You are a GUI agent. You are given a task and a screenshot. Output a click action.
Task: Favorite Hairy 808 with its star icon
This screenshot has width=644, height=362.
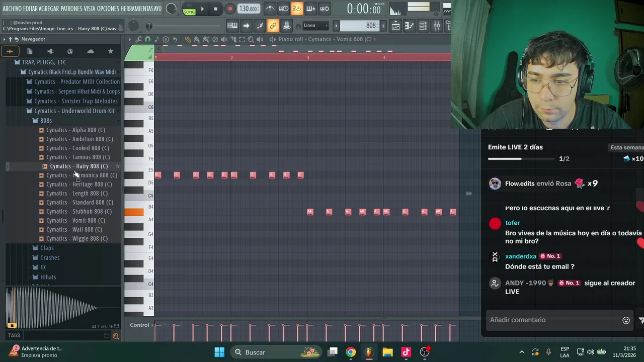click(118, 166)
